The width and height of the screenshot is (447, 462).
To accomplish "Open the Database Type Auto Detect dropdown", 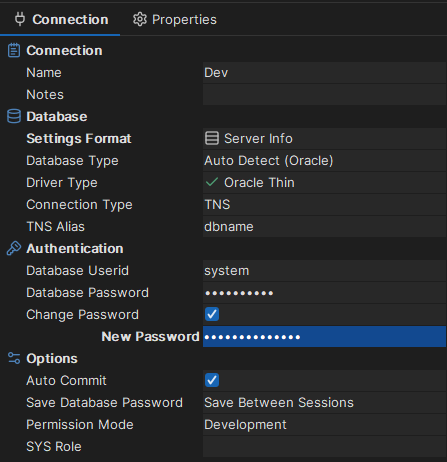I will [x=324, y=160].
